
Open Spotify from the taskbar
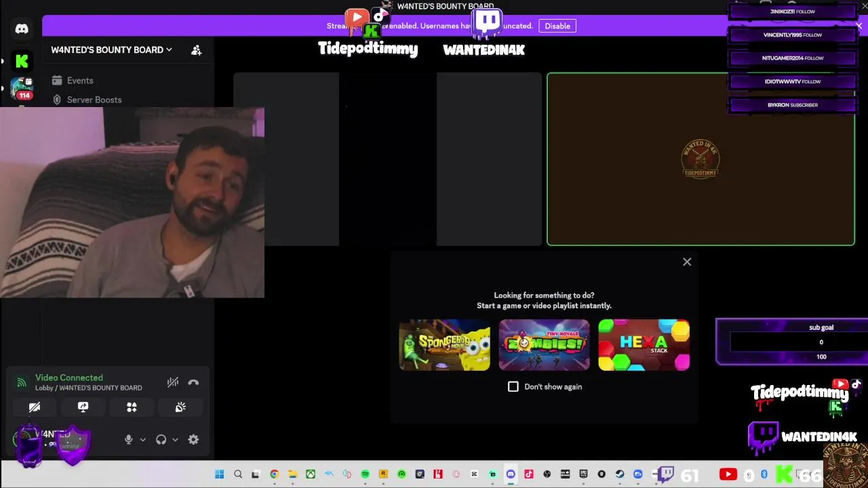click(x=365, y=474)
